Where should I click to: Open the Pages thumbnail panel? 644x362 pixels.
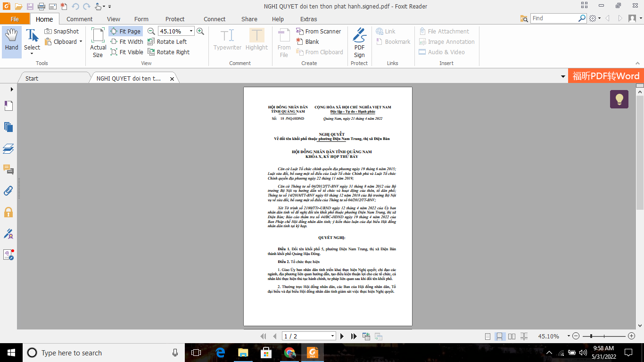[x=8, y=127]
